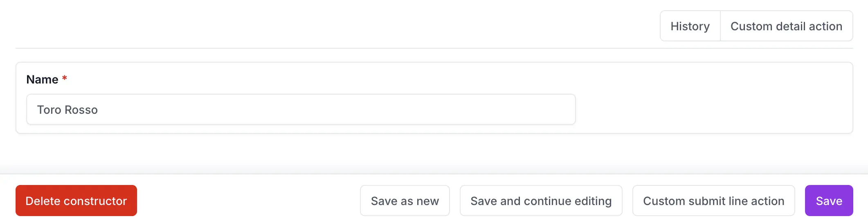This screenshot has height=221, width=868.
Task: Save the form and keep editing
Action: [x=541, y=201]
